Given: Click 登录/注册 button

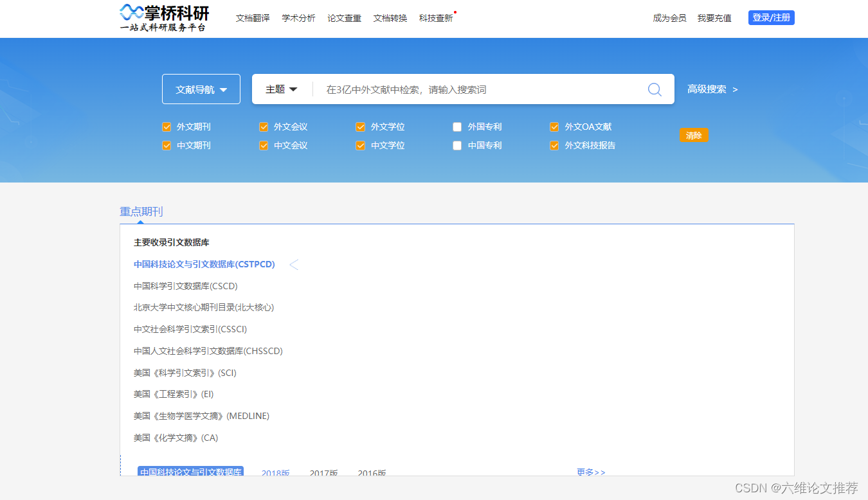Looking at the screenshot, I should pyautogui.click(x=772, y=18).
